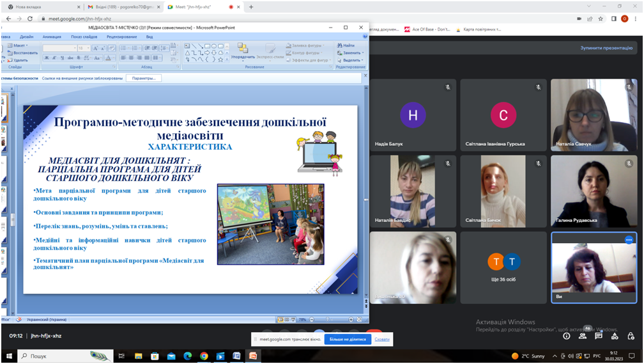
Task: Expand hidden system tray icons chevron
Action: click(555, 356)
